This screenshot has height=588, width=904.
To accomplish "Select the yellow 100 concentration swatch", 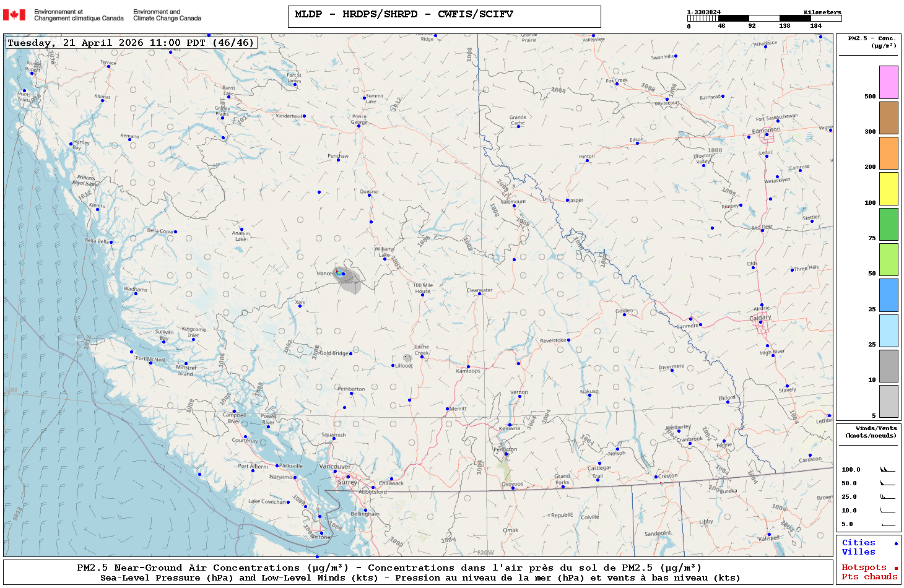I will tap(889, 189).
